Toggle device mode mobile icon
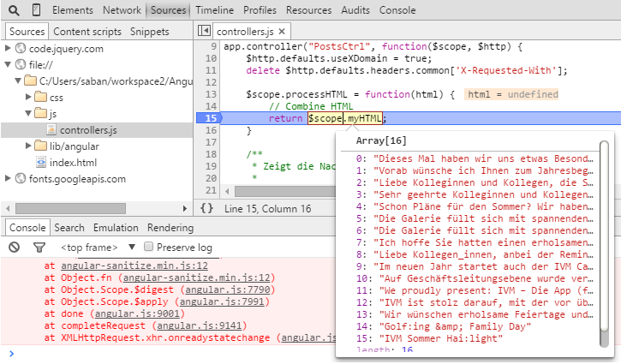This screenshot has height=364, width=621. tap(36, 11)
